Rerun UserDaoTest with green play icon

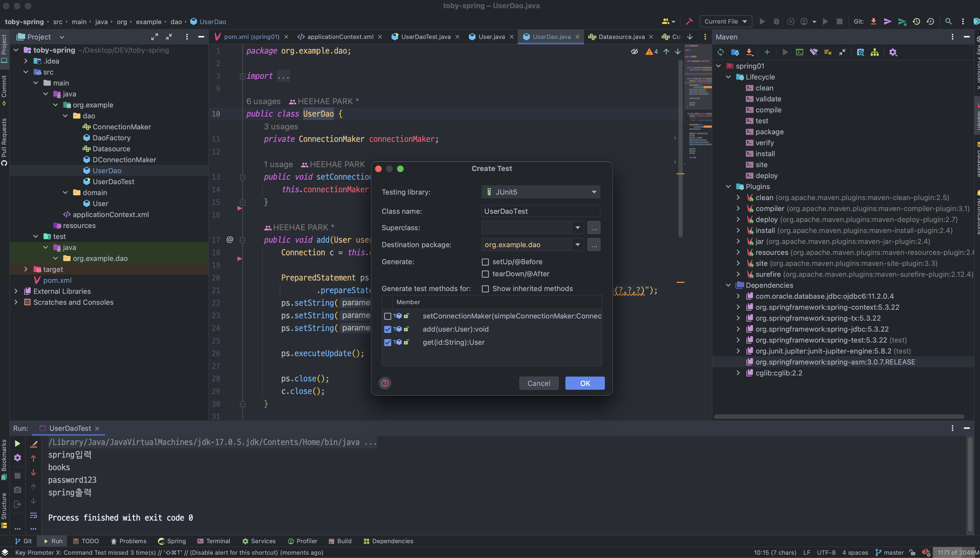click(17, 443)
